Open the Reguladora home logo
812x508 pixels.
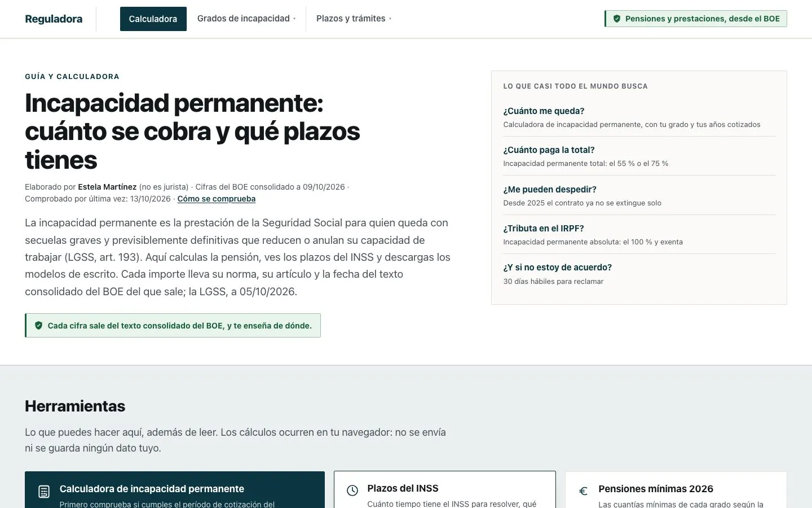point(54,19)
